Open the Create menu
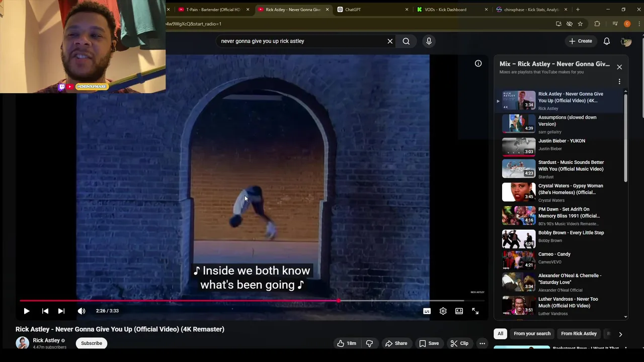 tap(580, 41)
